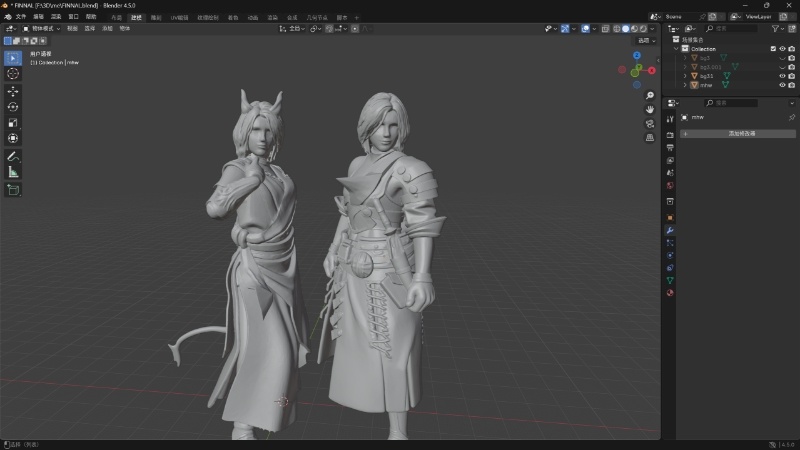Toggle proportional editing button
This screenshot has height=450, width=800.
tap(355, 29)
